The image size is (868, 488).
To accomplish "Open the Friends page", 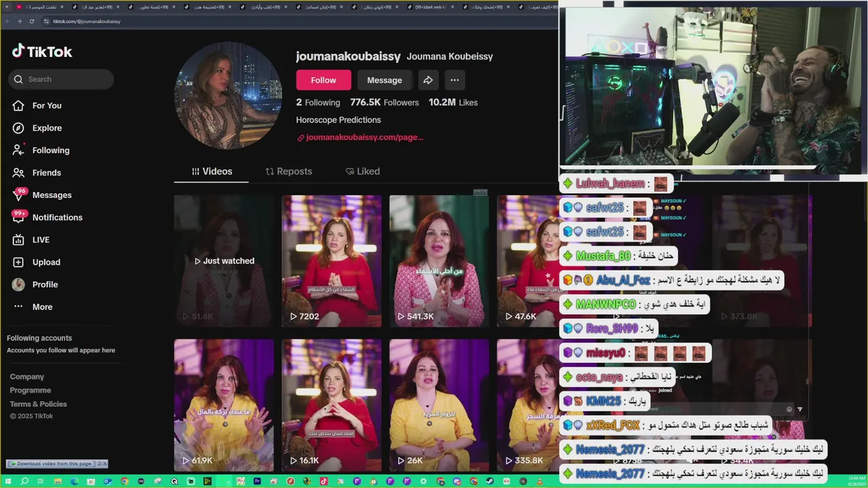I will coord(47,173).
